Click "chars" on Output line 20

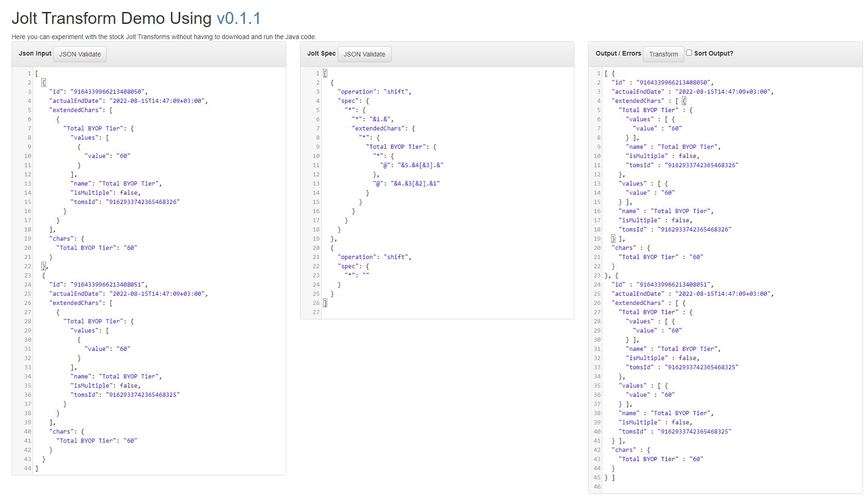click(x=624, y=248)
